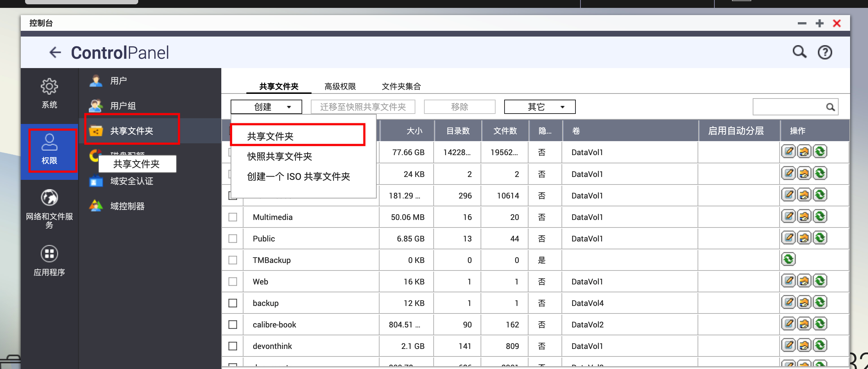Refresh the backup folder row
Screen dimensions: 868x369
tap(820, 302)
